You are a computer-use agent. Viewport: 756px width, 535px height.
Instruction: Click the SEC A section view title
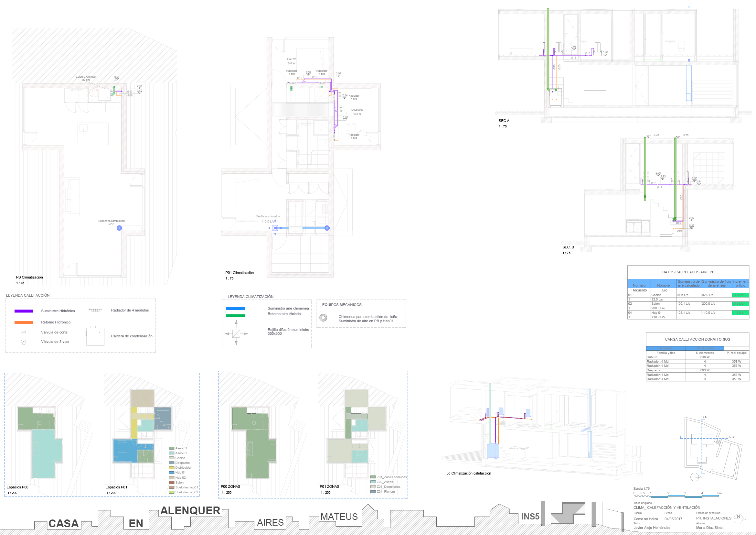[504, 121]
